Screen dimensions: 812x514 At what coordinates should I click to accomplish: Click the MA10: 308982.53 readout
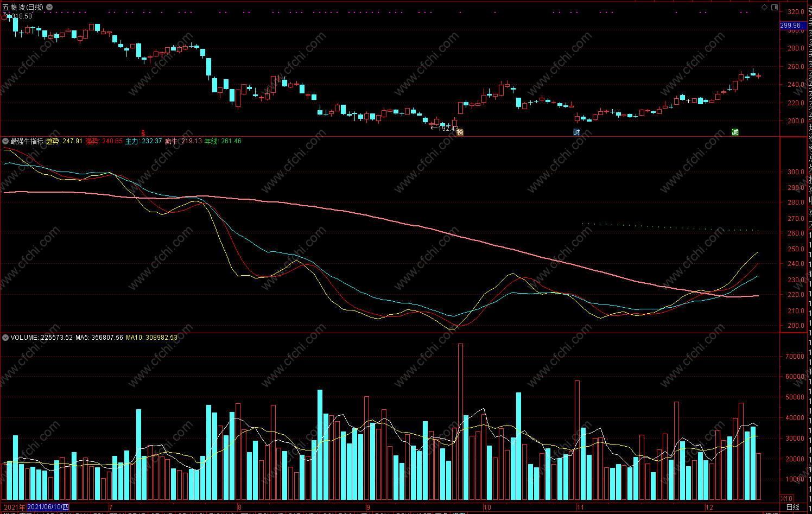[151, 338]
